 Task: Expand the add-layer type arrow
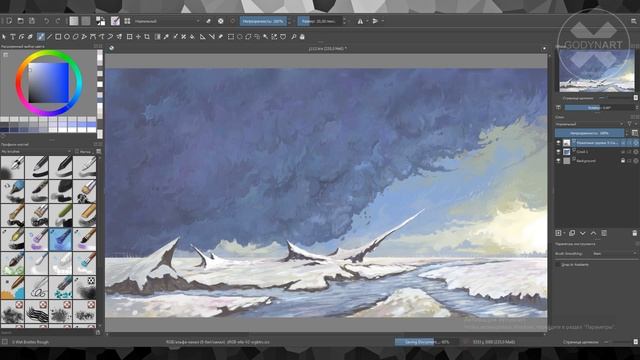(x=564, y=233)
